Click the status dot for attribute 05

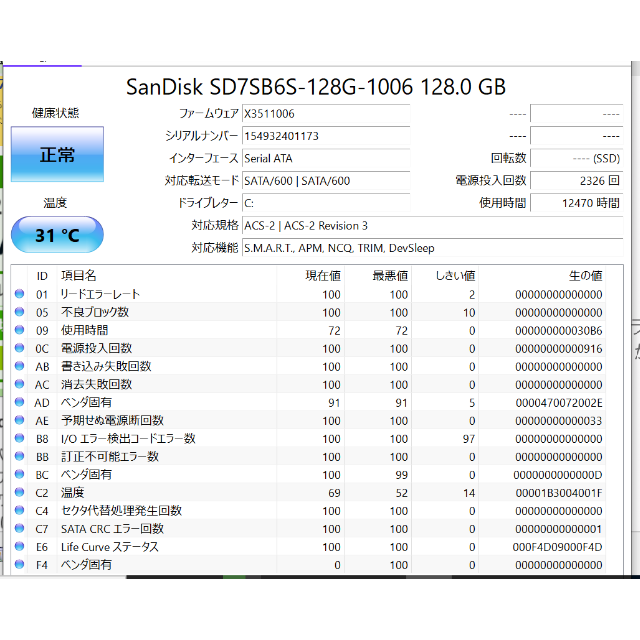click(x=19, y=312)
